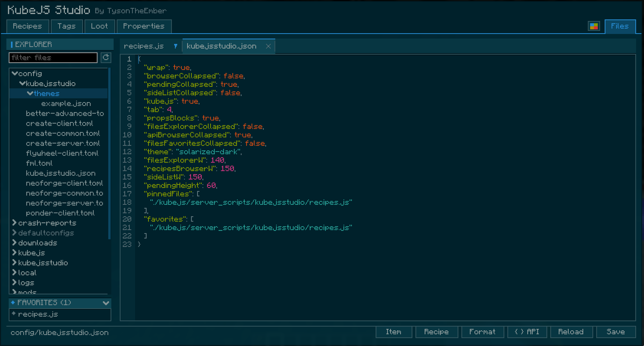The image size is (644, 346).
Task: Click the EXPLORER panel header
Action: (x=60, y=44)
